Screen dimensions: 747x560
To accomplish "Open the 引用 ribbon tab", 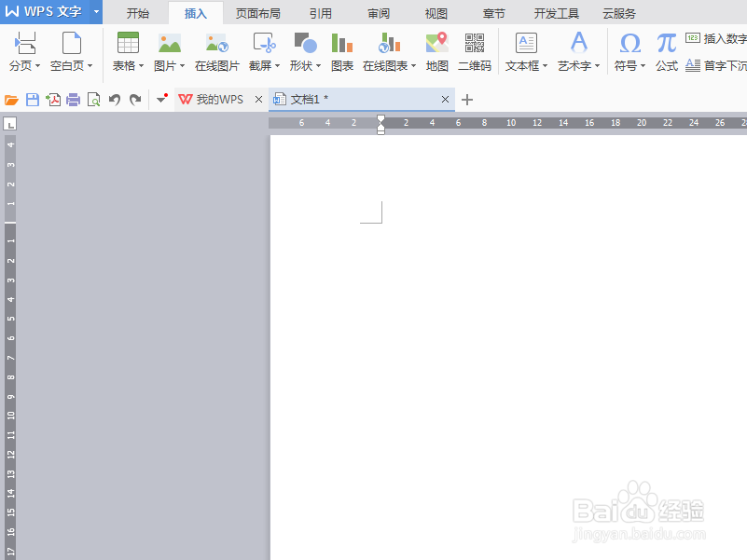I will click(x=321, y=13).
